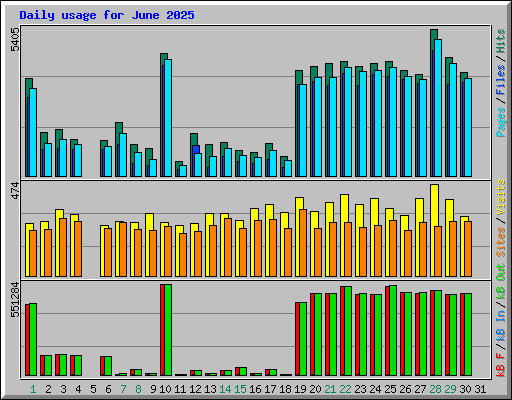The width and height of the screenshot is (512, 400).
Task: Click the 551284 kB axis value
Action: (x=15, y=300)
